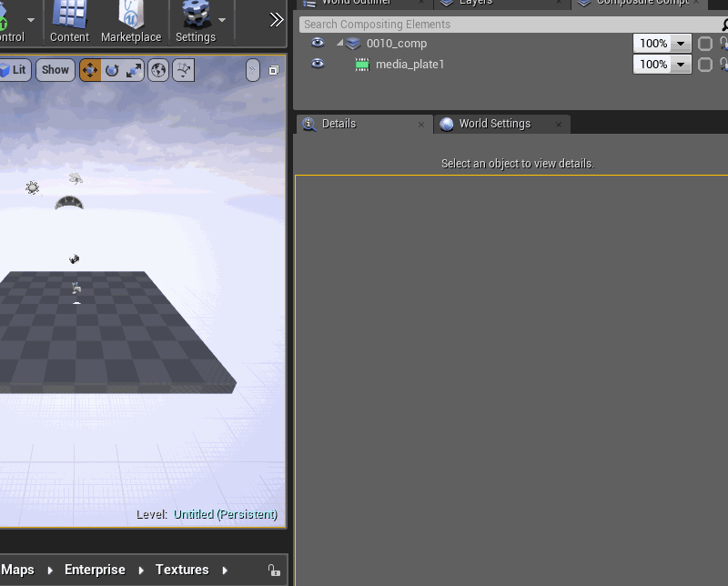
Task: Toggle visibility of media_plate1
Action: [x=318, y=64]
